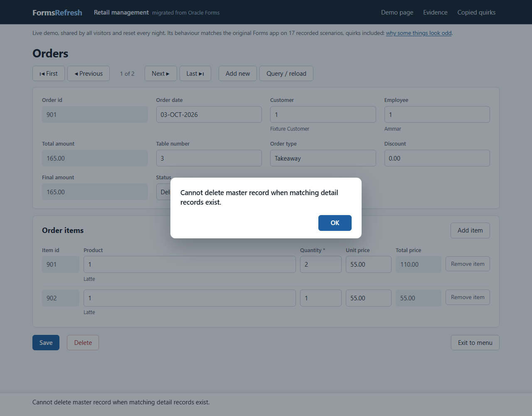The height and width of the screenshot is (416, 532).
Task: Click the Add item button
Action: pos(470,230)
